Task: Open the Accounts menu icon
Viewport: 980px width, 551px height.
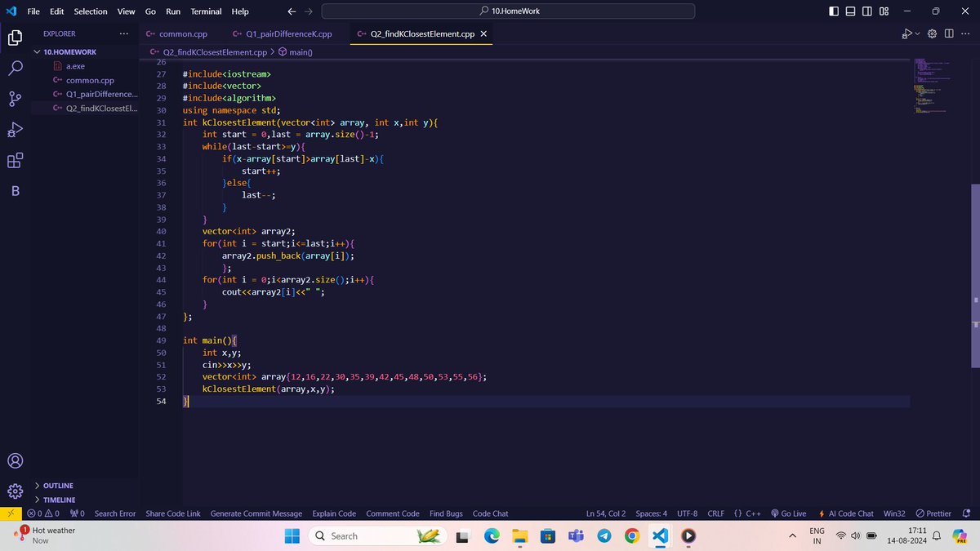Action: point(15,460)
